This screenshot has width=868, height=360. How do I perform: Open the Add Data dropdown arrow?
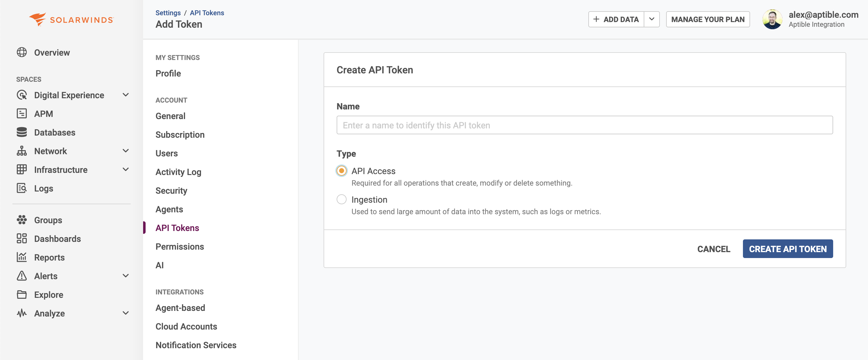point(652,19)
